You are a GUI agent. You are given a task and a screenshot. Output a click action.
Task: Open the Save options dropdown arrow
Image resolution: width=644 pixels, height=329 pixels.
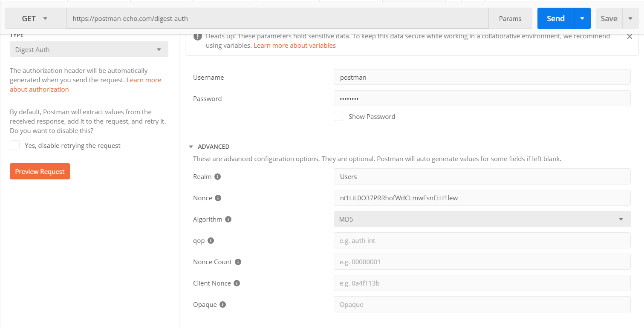[630, 18]
